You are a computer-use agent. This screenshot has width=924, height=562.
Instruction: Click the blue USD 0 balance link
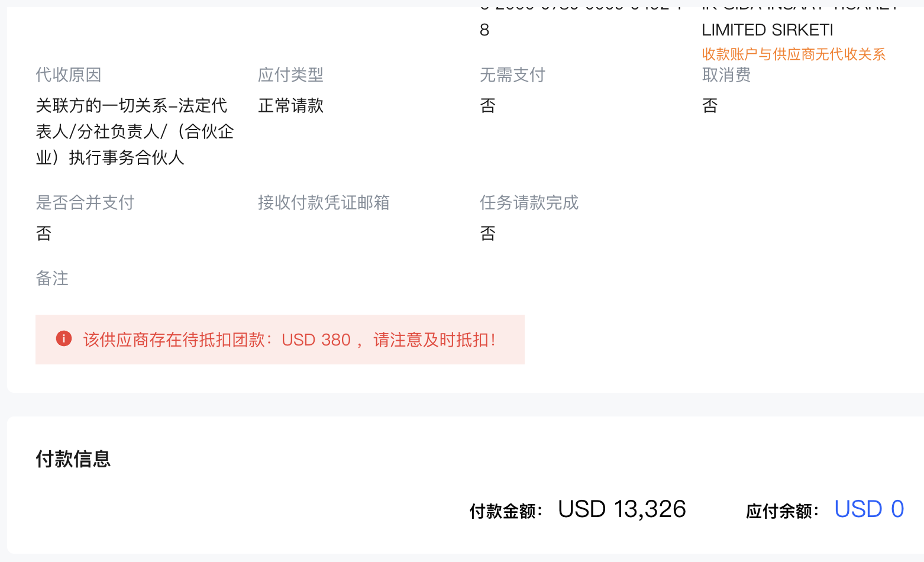coord(868,509)
